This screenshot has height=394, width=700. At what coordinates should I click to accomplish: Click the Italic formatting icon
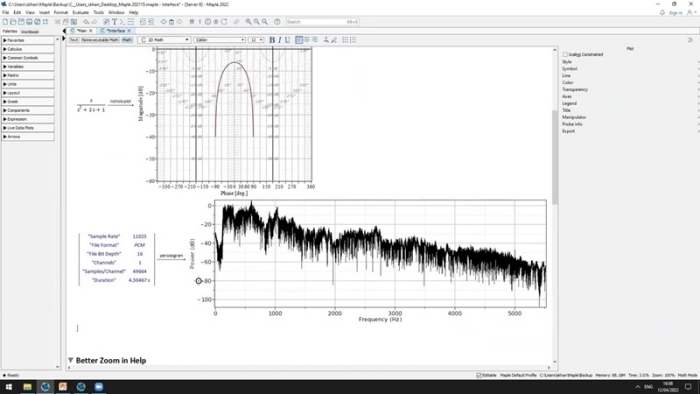(280, 40)
